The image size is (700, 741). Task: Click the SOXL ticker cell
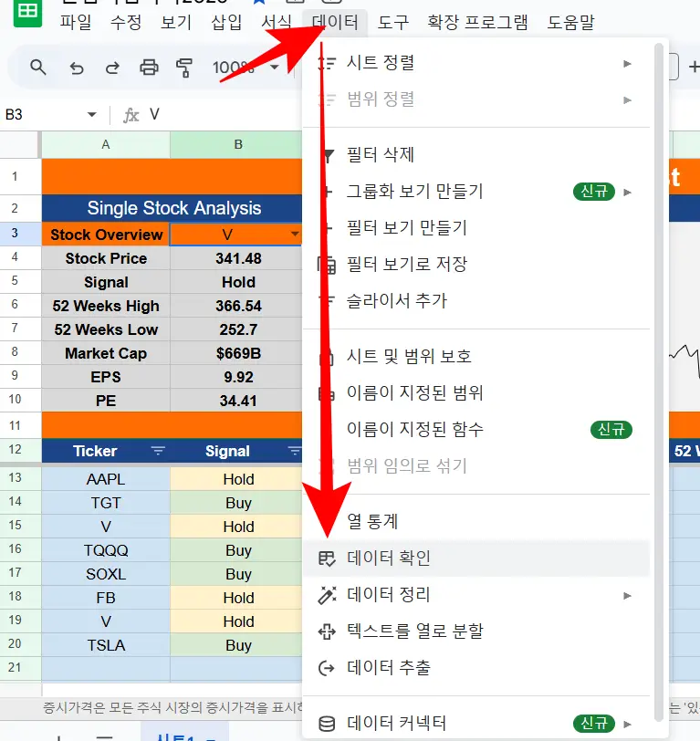point(106,574)
